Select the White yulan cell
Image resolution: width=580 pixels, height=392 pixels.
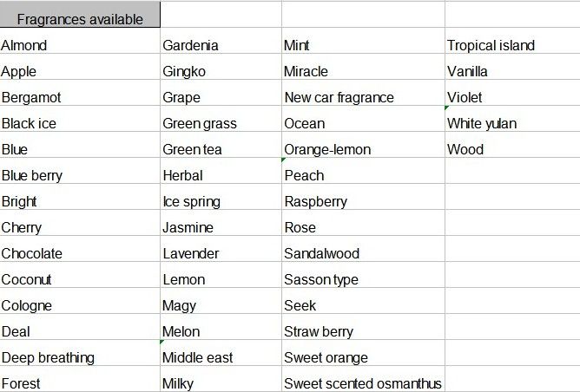[x=482, y=123]
